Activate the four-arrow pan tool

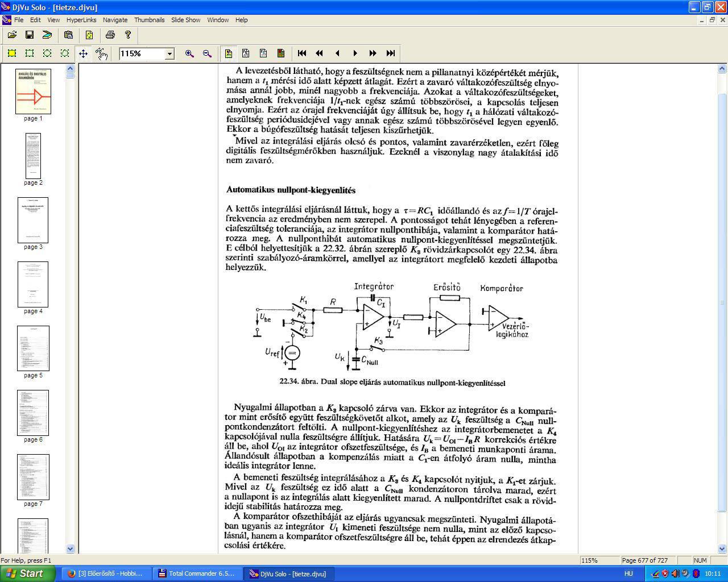click(x=83, y=53)
